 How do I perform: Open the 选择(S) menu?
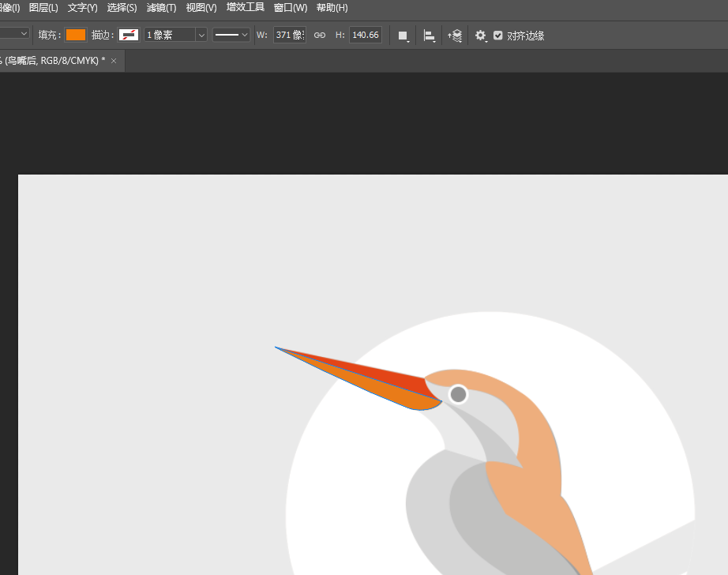(x=122, y=8)
